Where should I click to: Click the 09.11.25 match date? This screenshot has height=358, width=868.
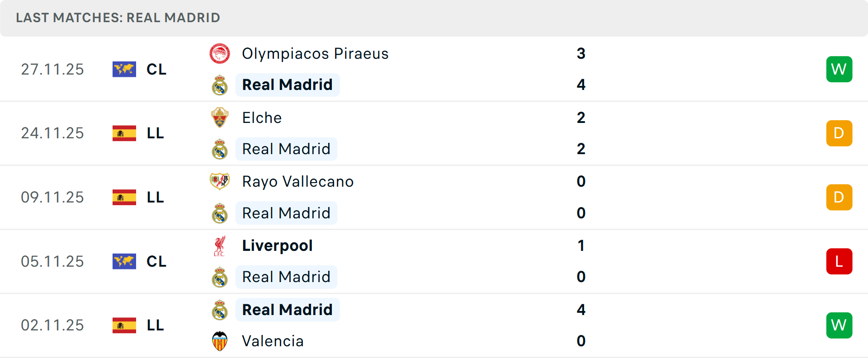coord(52,198)
